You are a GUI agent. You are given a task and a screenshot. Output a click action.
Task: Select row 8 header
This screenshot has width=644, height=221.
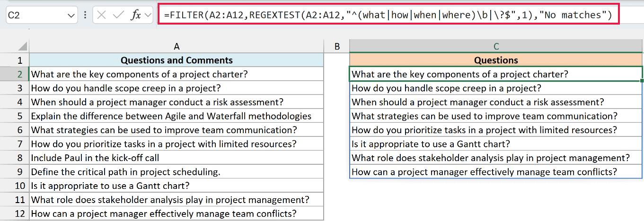(15, 158)
